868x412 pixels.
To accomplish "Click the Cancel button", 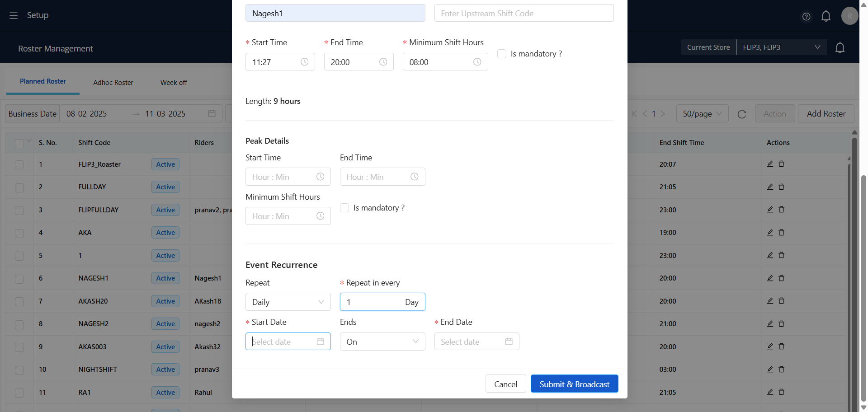I will [505, 384].
